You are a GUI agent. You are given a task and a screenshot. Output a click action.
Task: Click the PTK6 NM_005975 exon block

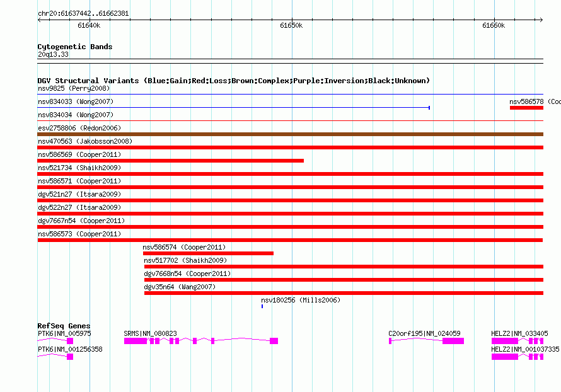coord(70,341)
